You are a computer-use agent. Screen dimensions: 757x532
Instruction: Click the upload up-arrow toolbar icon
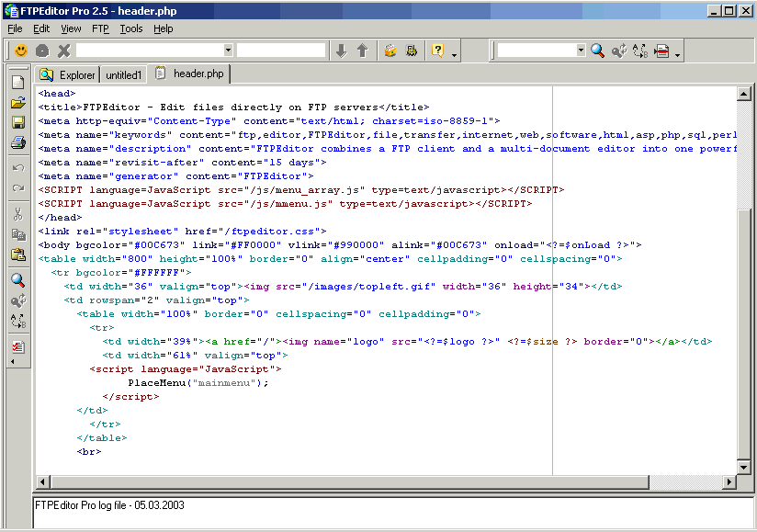pos(363,51)
